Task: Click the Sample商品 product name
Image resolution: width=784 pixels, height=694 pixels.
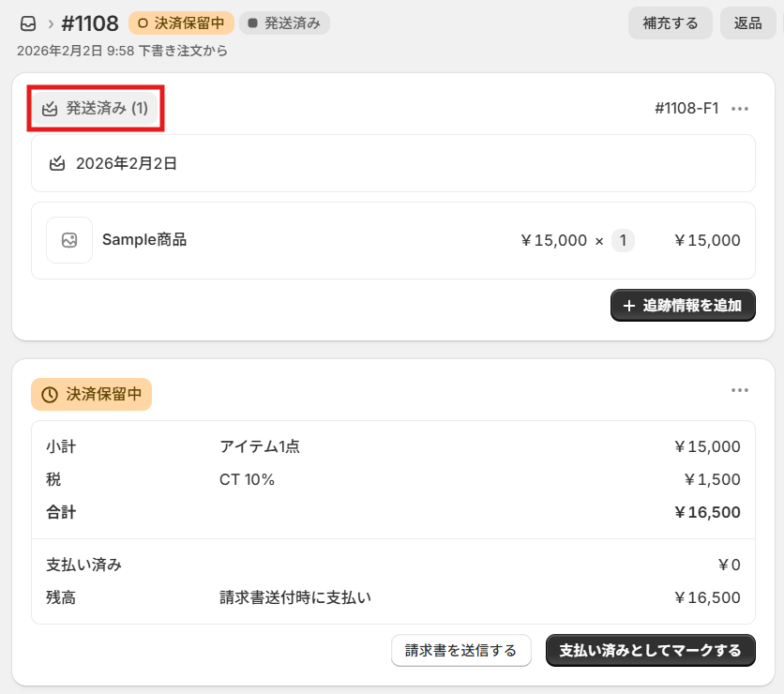Action: 144,240
